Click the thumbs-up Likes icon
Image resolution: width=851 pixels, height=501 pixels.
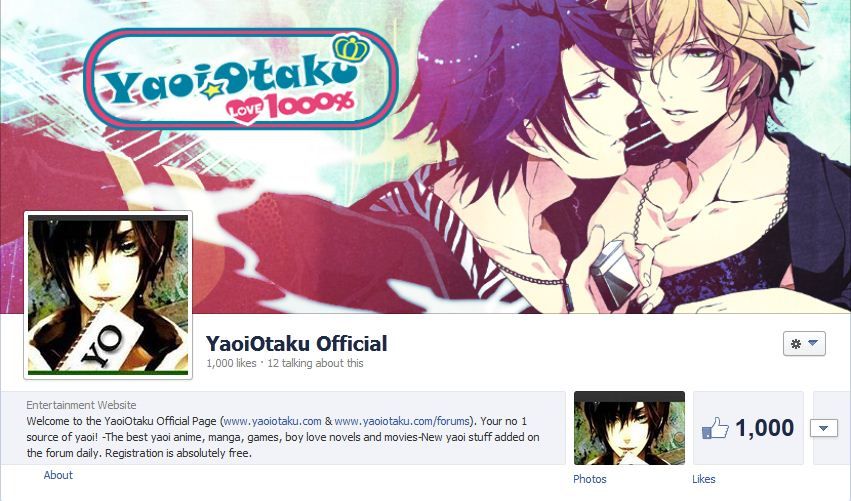coord(715,428)
